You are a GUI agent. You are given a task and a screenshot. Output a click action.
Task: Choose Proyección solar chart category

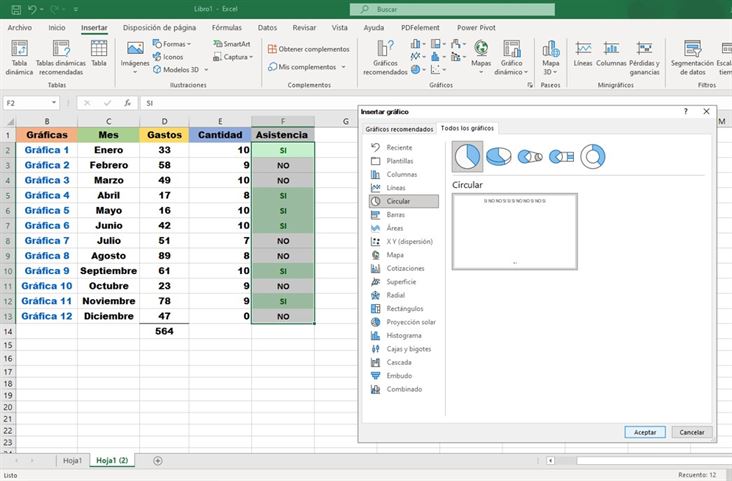coord(403,322)
